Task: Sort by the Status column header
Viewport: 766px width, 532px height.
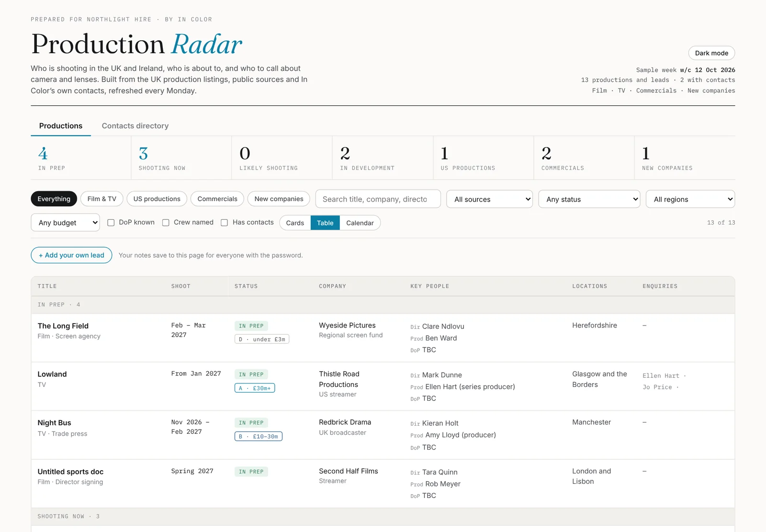Action: tap(246, 286)
